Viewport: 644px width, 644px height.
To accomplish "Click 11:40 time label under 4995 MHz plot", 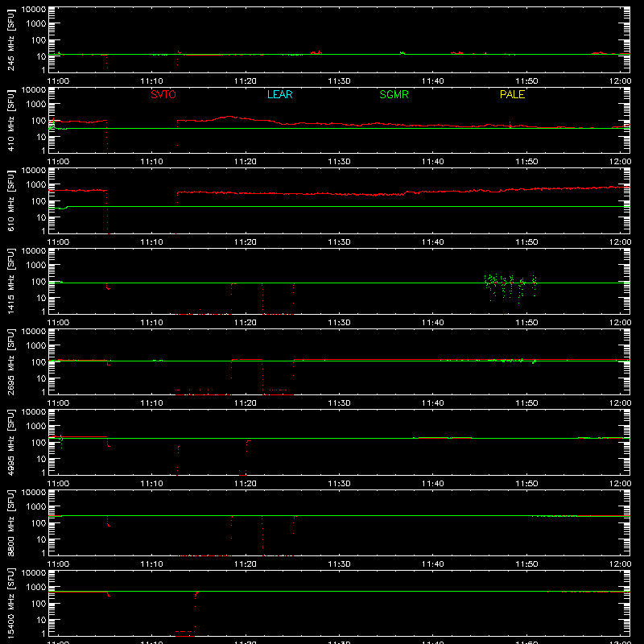I will tap(433, 484).
